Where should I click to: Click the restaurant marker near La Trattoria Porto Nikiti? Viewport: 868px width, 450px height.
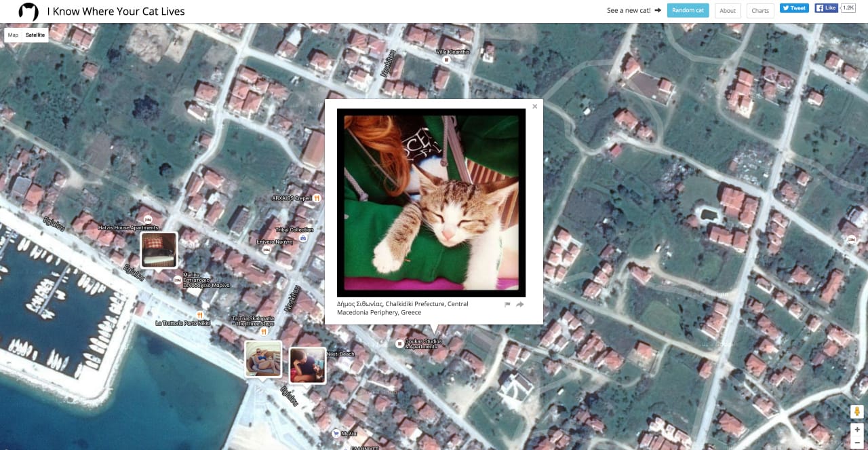pyautogui.click(x=199, y=315)
